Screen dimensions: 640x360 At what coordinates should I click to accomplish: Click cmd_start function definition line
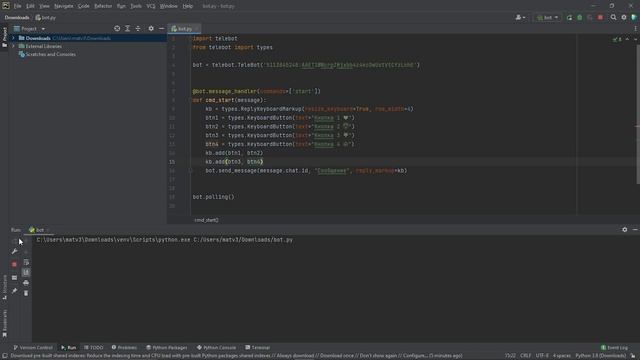(229, 100)
